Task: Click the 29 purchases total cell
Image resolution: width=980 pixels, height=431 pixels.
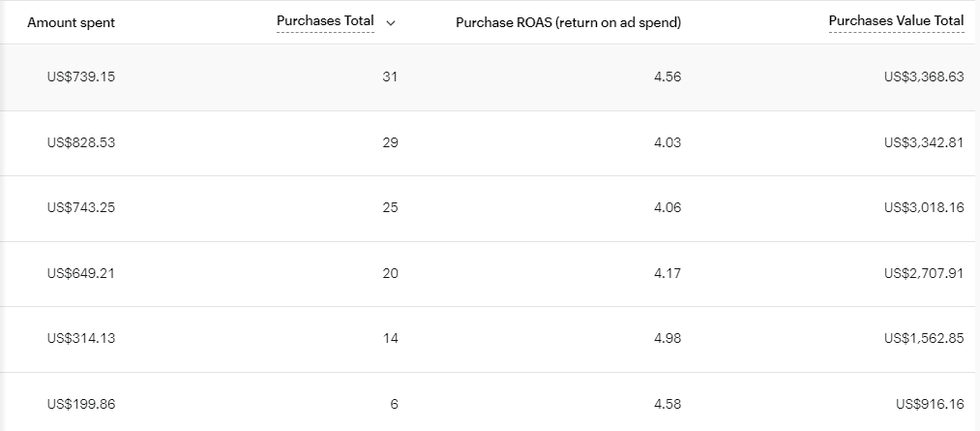Action: pos(390,142)
